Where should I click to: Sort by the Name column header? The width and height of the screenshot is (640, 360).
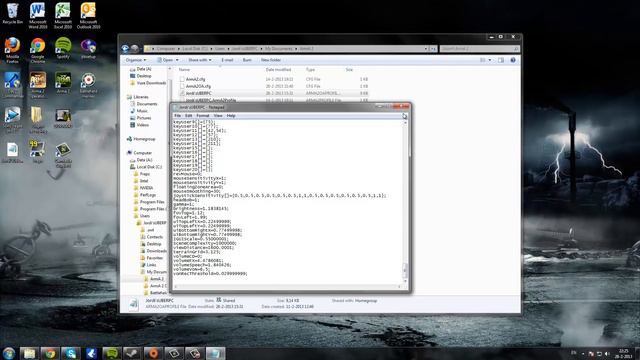(184, 70)
